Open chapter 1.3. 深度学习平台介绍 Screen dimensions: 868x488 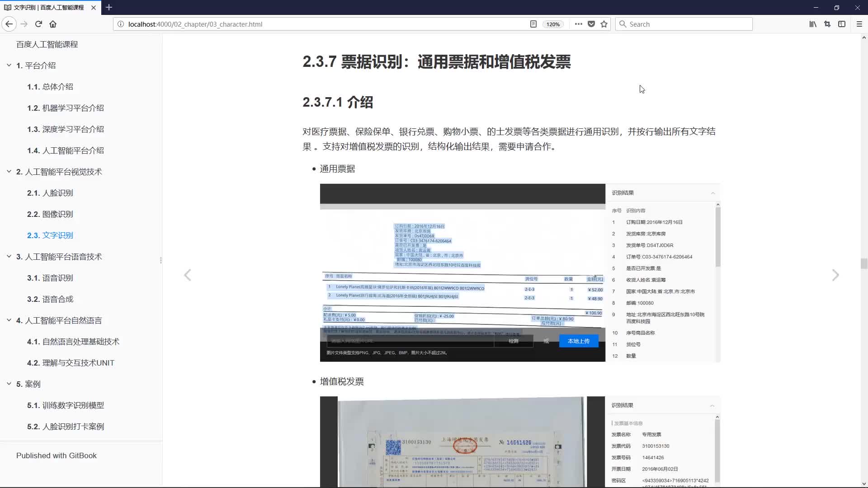(x=66, y=129)
